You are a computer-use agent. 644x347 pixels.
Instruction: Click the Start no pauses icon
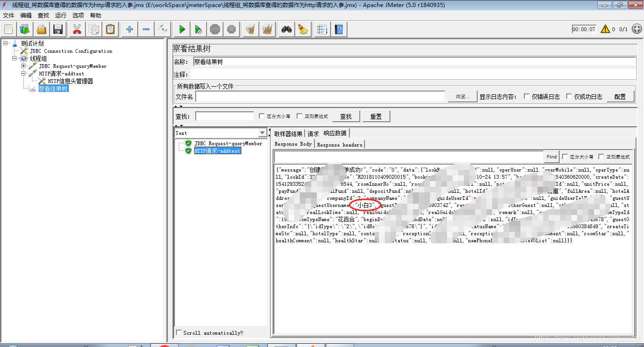coord(198,30)
